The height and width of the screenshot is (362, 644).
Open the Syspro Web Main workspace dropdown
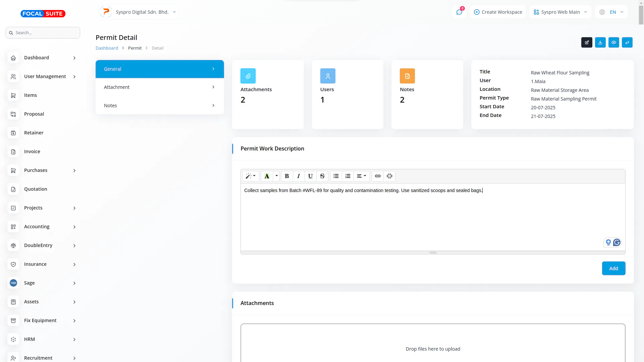(x=560, y=12)
